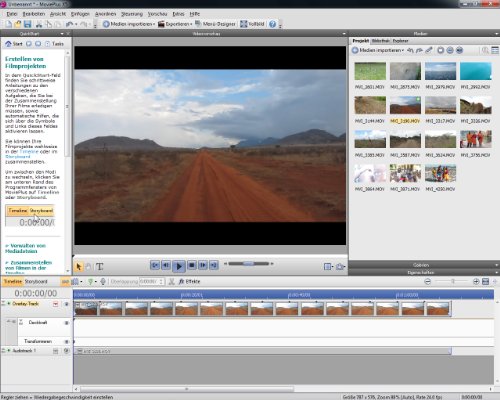Toggle mute on the Overlay-Track
Screen dimensions: 500x400
[66, 304]
